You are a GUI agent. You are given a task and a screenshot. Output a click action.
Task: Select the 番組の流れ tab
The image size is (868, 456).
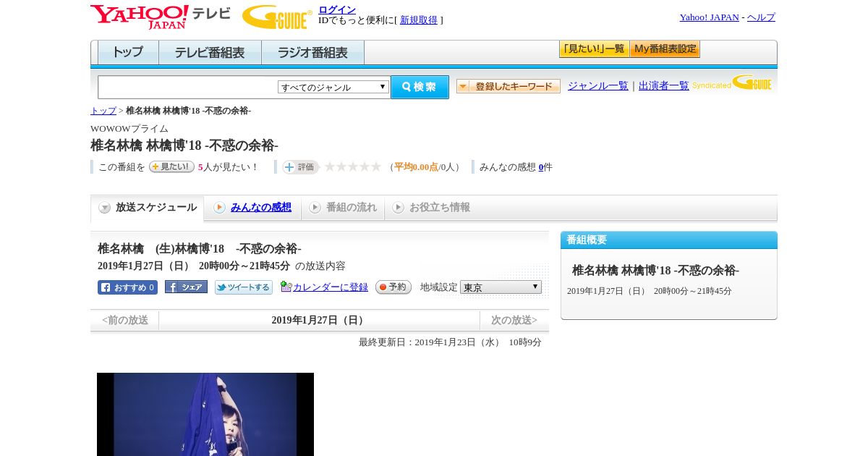[x=343, y=208]
